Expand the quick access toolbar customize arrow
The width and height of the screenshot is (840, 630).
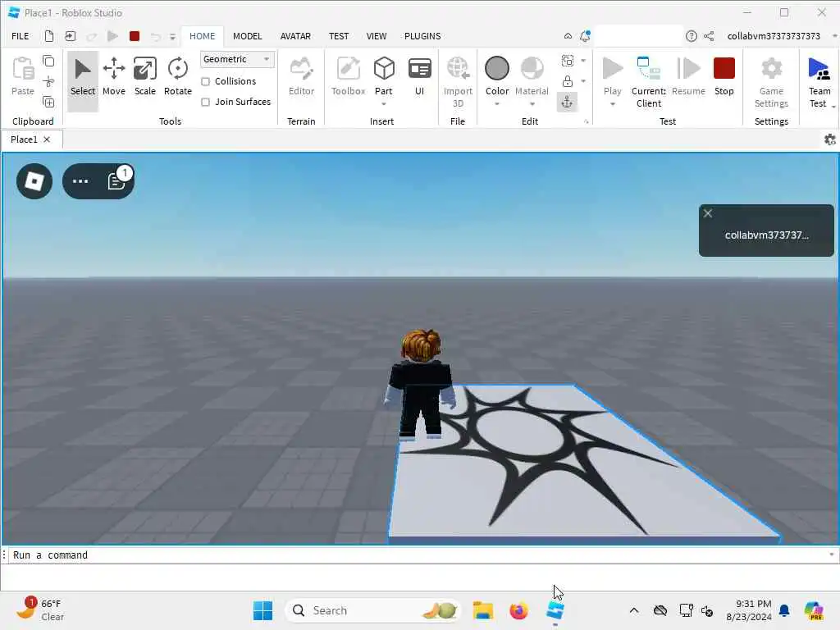click(172, 36)
